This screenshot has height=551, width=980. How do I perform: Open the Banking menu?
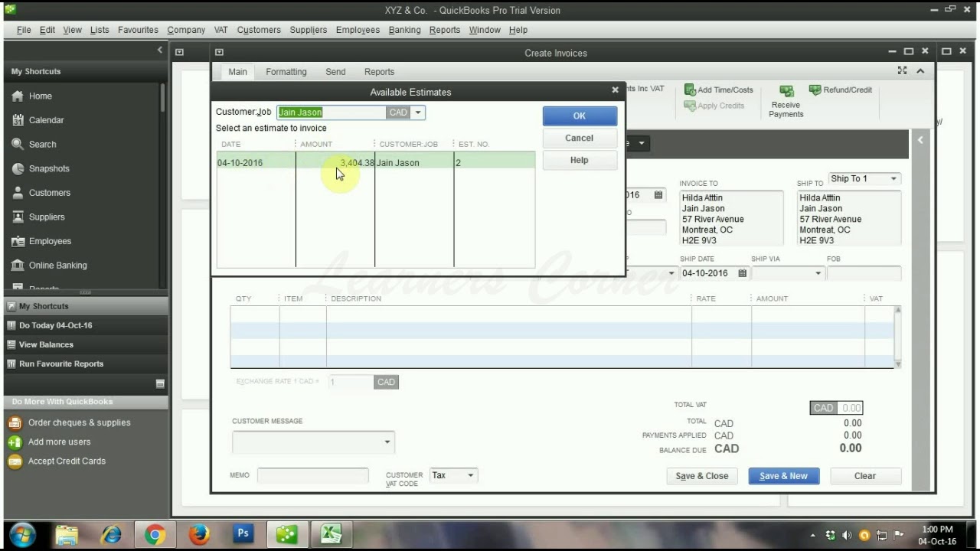[404, 30]
